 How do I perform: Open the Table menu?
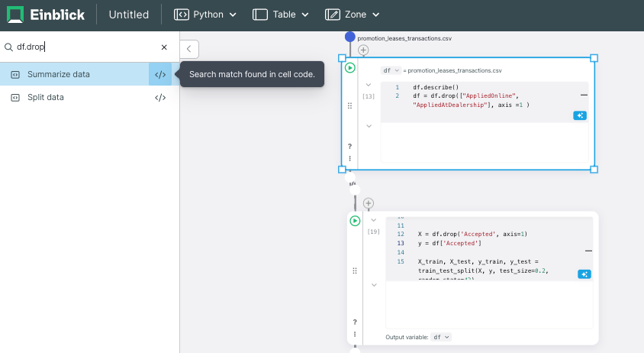[x=281, y=15]
